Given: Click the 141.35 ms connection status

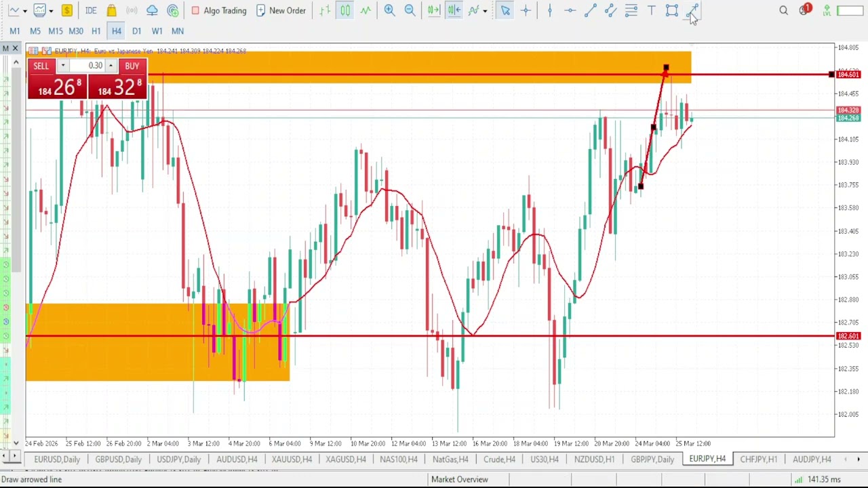Looking at the screenshot, I should coord(817,479).
